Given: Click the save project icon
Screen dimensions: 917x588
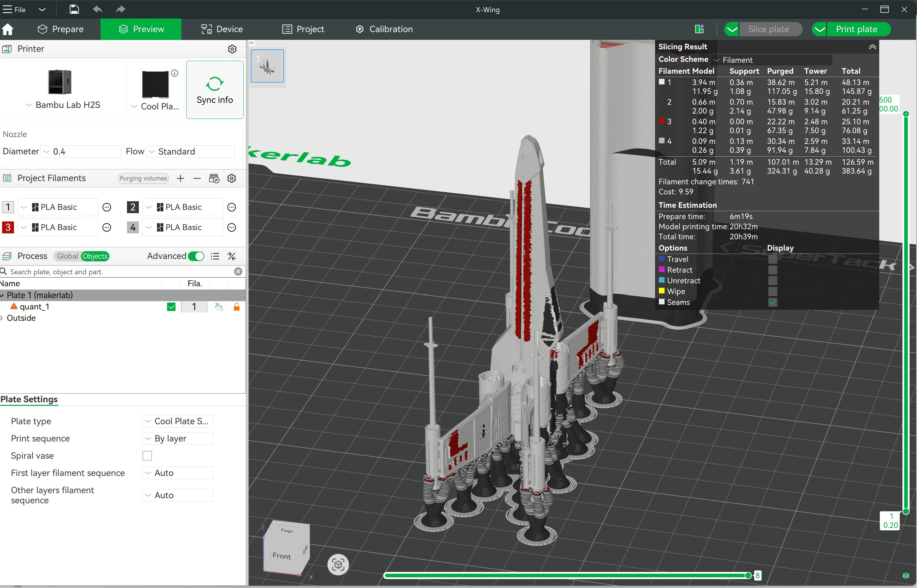Looking at the screenshot, I should 74,9.
